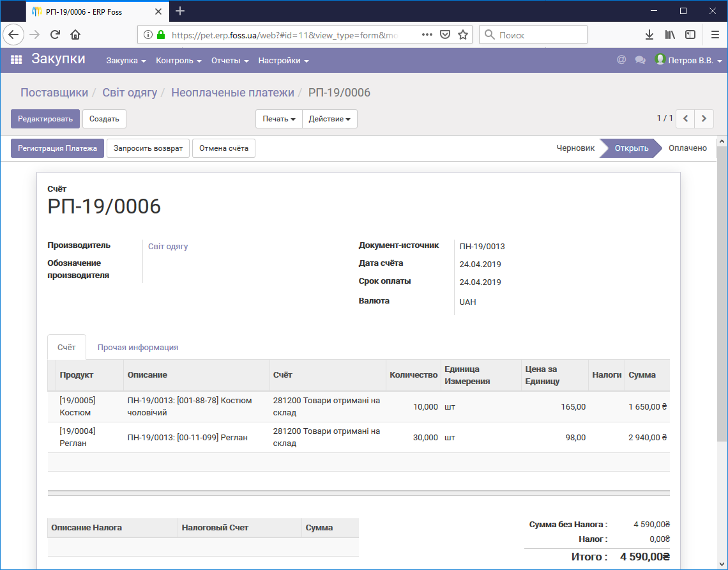Click the Создать button
This screenshot has height=570, width=728.
104,119
